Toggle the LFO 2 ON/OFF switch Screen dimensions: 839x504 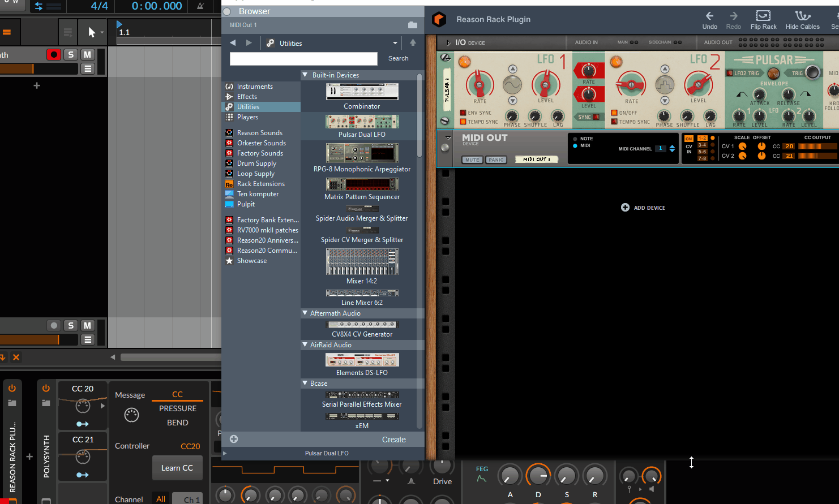tap(614, 113)
